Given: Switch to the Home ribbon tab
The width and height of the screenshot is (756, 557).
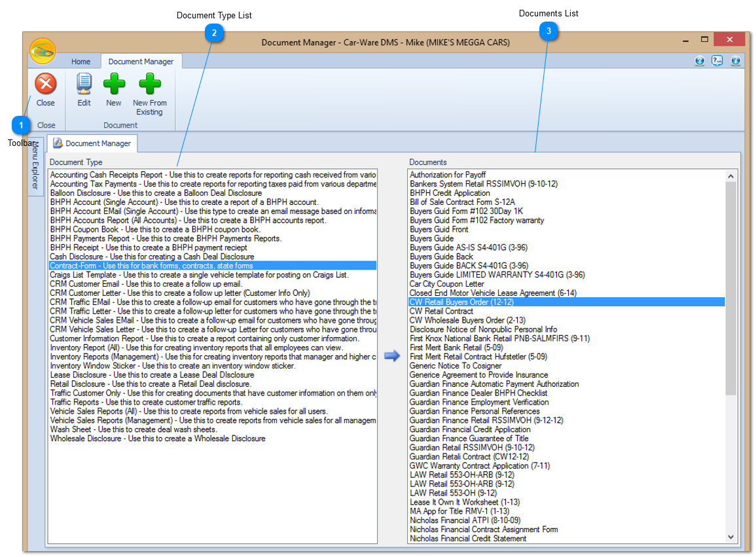Looking at the screenshot, I should tap(81, 62).
